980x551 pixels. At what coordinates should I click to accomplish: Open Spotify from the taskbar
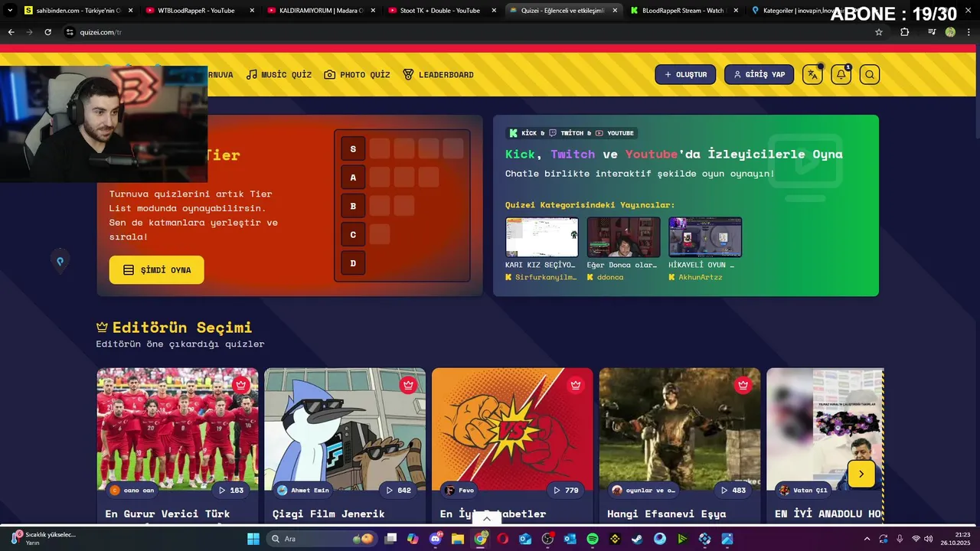[x=592, y=539]
